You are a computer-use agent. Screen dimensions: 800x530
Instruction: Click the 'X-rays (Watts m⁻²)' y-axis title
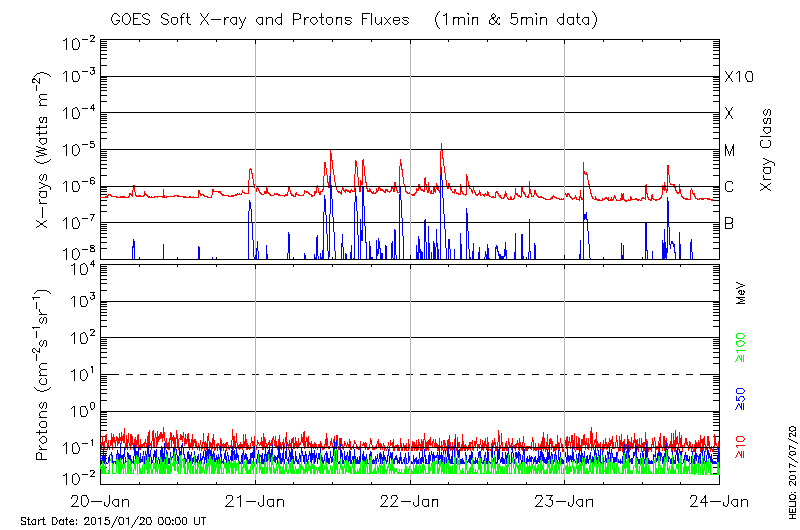[43, 152]
